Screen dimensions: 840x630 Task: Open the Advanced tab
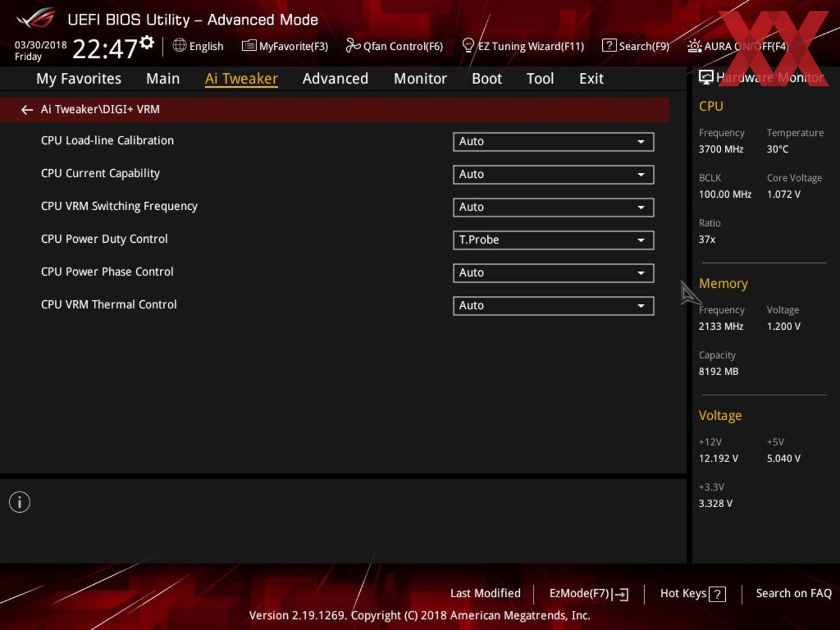[x=335, y=79]
